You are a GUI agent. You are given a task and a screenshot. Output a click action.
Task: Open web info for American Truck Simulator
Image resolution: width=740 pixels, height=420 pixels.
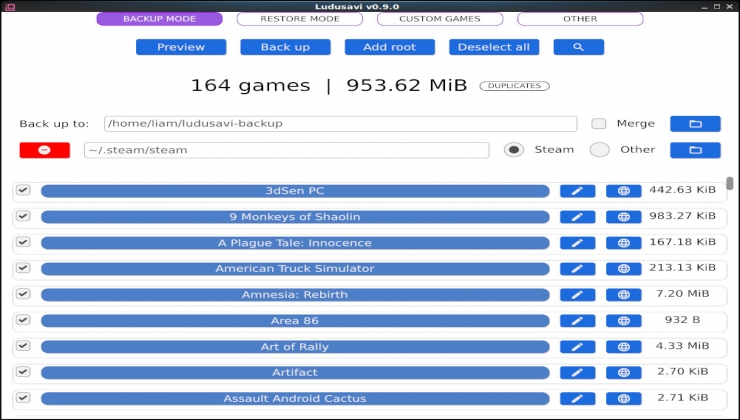[x=623, y=269]
